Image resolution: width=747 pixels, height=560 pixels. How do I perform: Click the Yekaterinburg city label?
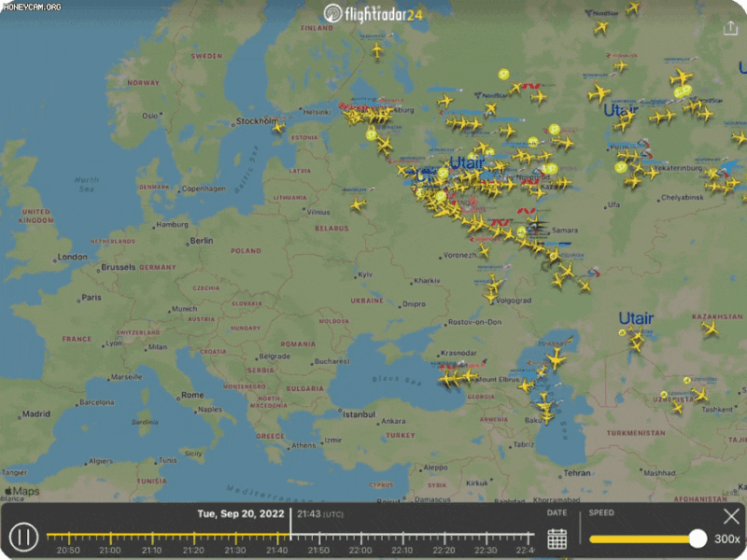tap(679, 168)
